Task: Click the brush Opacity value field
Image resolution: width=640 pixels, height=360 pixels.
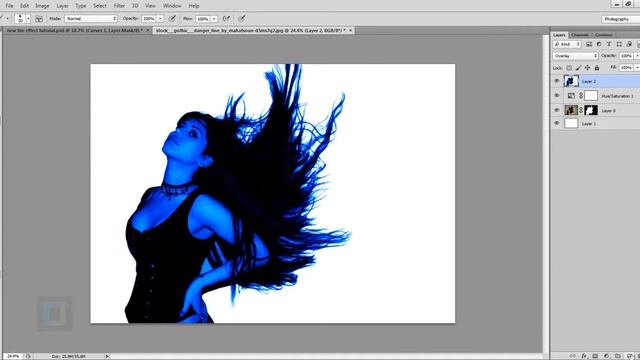Action: 149,19
